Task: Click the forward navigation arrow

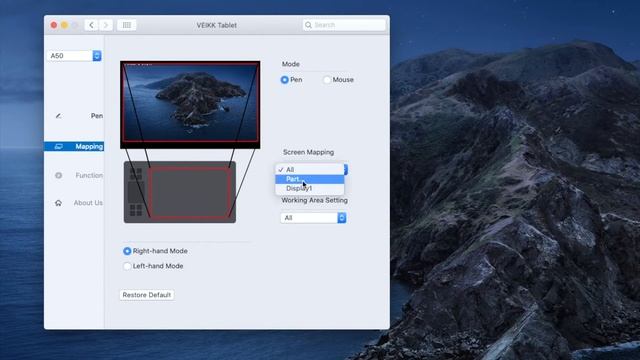Action: [x=106, y=25]
